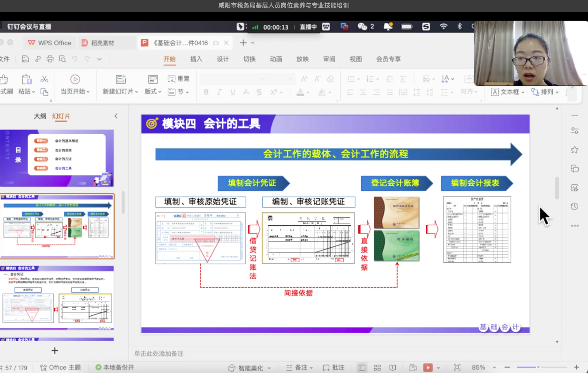Screen dimensions: 588x373
Task: Open the history clock icon in sidebar
Action: (574, 206)
